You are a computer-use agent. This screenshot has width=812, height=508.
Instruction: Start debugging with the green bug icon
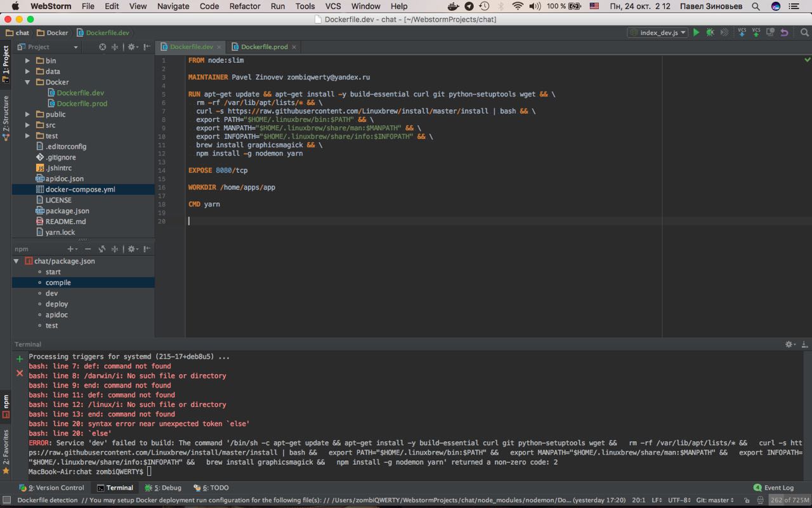pyautogui.click(x=710, y=32)
